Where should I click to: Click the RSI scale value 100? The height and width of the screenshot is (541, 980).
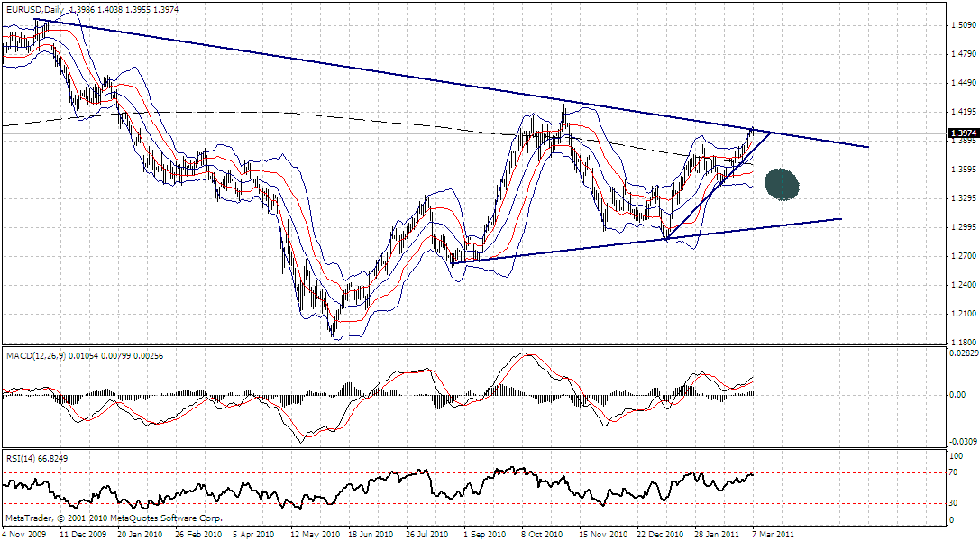957,456
